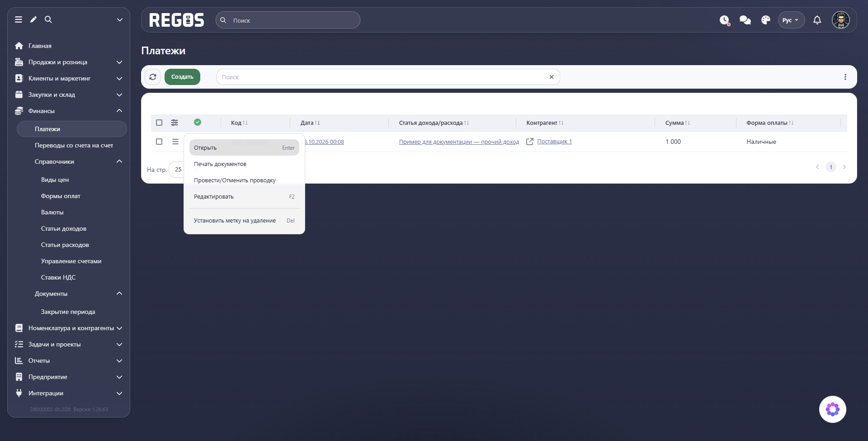868x441 pixels.
Task: Click the pencil edit icon in sidebar
Action: (x=33, y=19)
